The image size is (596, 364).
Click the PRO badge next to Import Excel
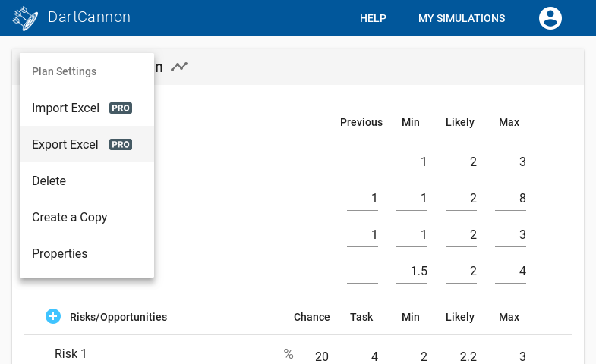(x=121, y=108)
